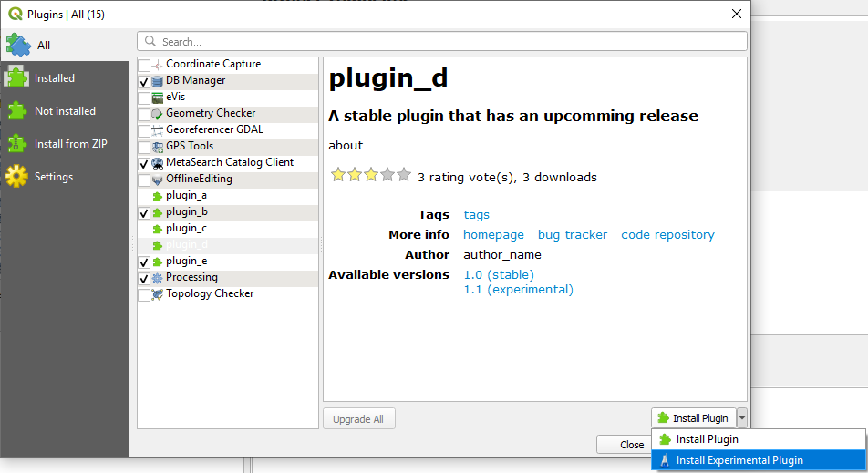The height and width of the screenshot is (473, 868).
Task: Click the plugin_a puzzle icon
Action: tap(157, 196)
